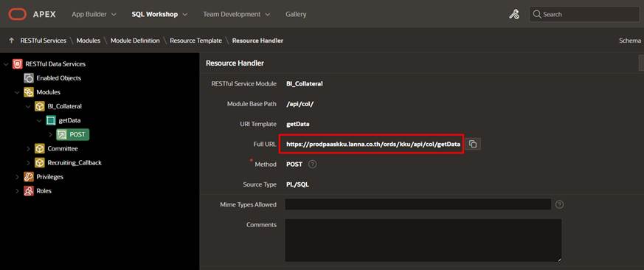Click the Full URL value text

point(373,145)
